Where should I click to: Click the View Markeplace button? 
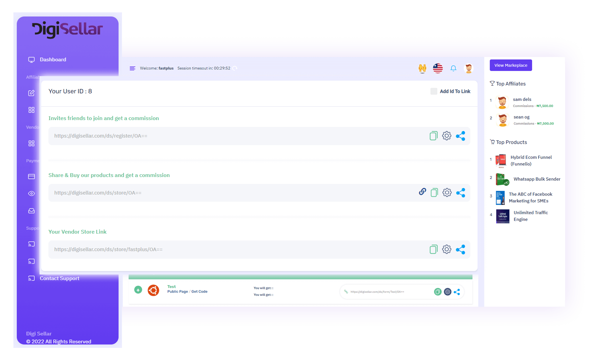[x=510, y=65]
